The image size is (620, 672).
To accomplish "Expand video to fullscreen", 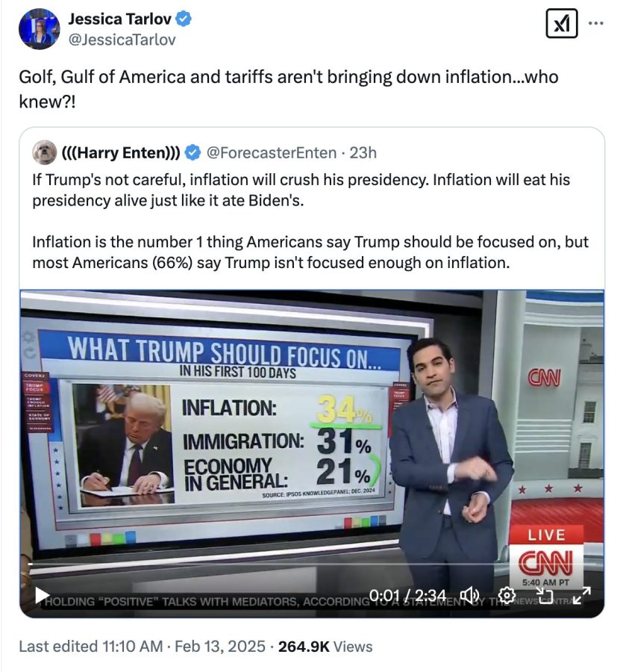I will coord(583,595).
